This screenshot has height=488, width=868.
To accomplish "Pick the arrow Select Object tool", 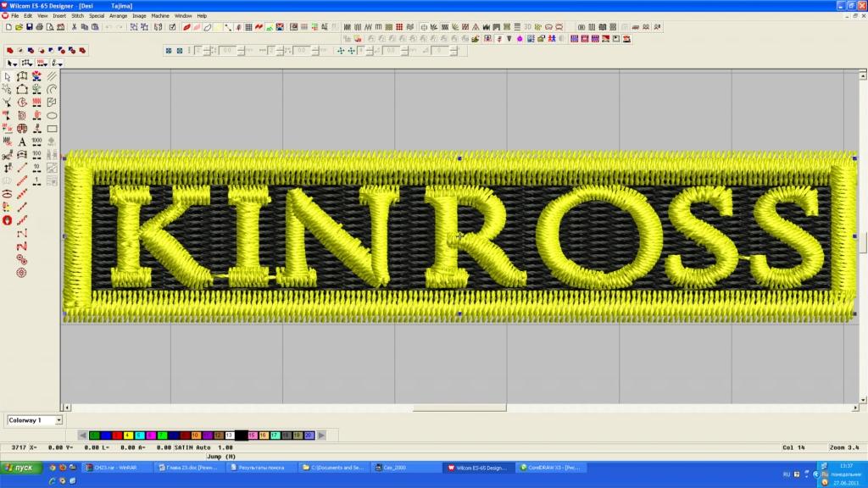I will coord(8,77).
